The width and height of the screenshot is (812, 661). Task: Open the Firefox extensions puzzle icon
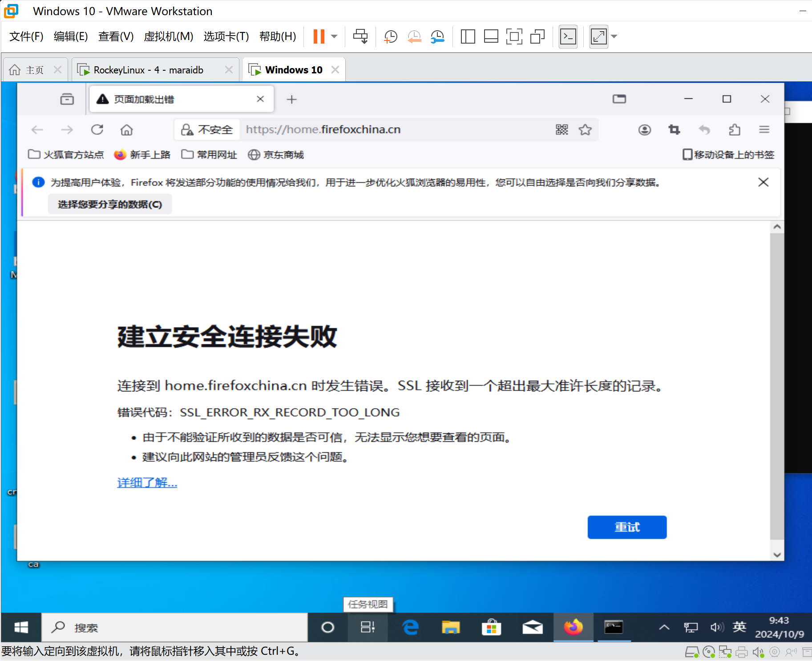coord(735,129)
